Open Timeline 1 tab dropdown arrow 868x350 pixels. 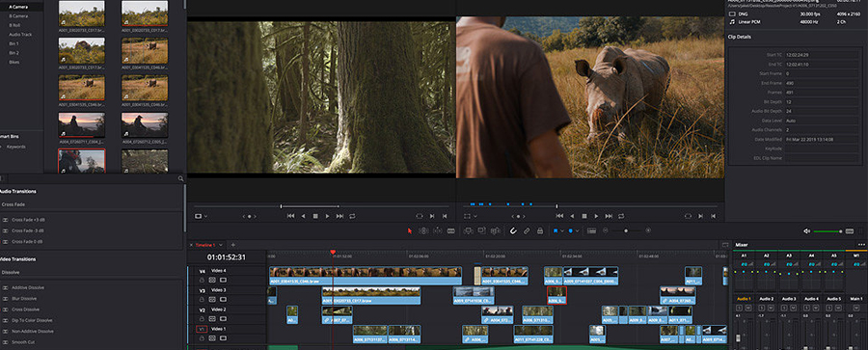click(222, 244)
